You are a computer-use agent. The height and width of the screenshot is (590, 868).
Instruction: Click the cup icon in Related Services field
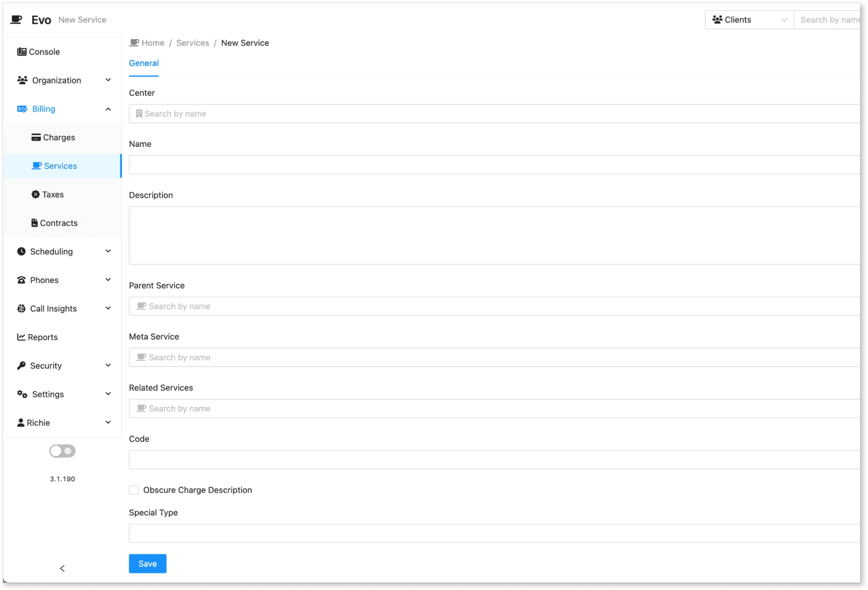pyautogui.click(x=142, y=408)
